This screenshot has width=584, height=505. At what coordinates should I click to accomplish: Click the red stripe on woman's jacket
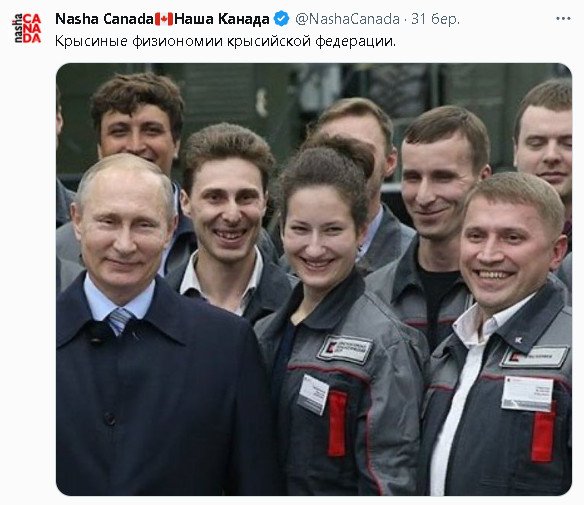(337, 423)
